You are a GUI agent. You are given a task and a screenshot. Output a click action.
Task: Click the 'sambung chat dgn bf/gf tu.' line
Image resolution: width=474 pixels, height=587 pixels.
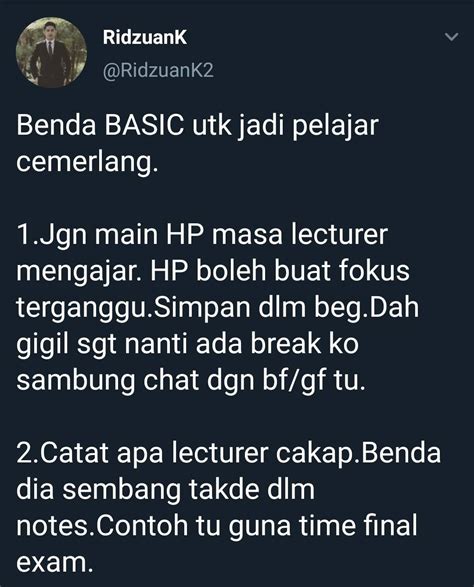click(x=191, y=381)
